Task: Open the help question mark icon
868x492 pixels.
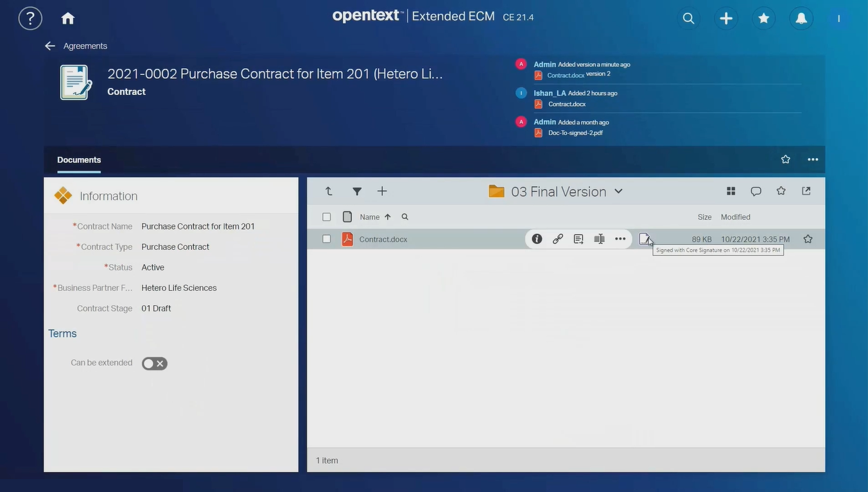Action: [30, 18]
